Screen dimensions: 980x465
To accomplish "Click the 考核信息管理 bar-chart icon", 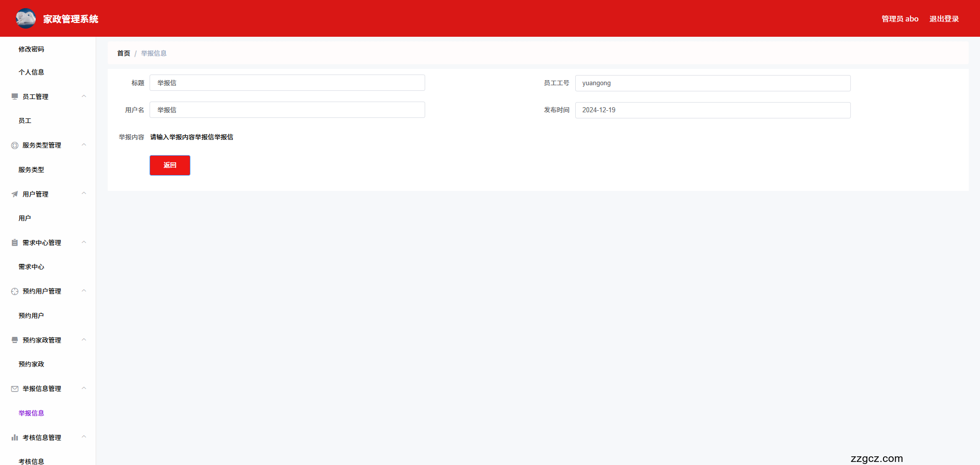I will (x=14, y=437).
